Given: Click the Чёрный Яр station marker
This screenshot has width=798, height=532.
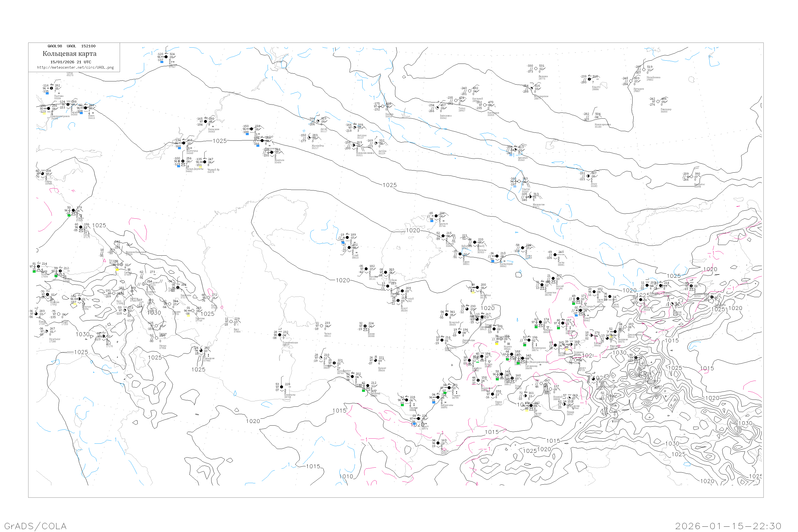Looking at the screenshot, I should point(205,162).
